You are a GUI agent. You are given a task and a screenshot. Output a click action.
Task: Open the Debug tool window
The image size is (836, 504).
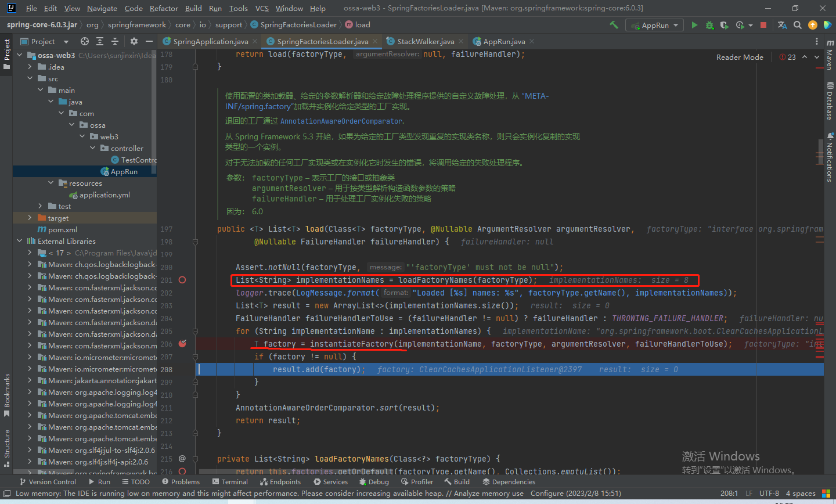click(373, 482)
